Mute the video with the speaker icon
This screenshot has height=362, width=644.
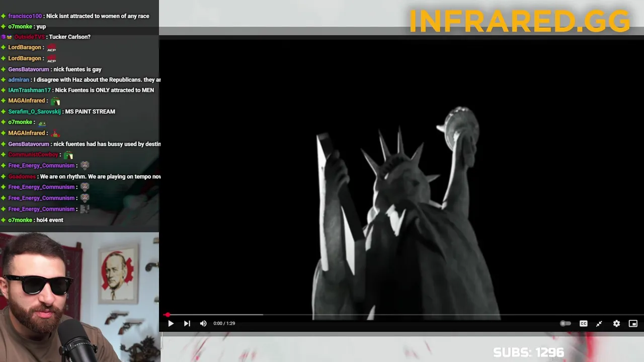point(203,323)
